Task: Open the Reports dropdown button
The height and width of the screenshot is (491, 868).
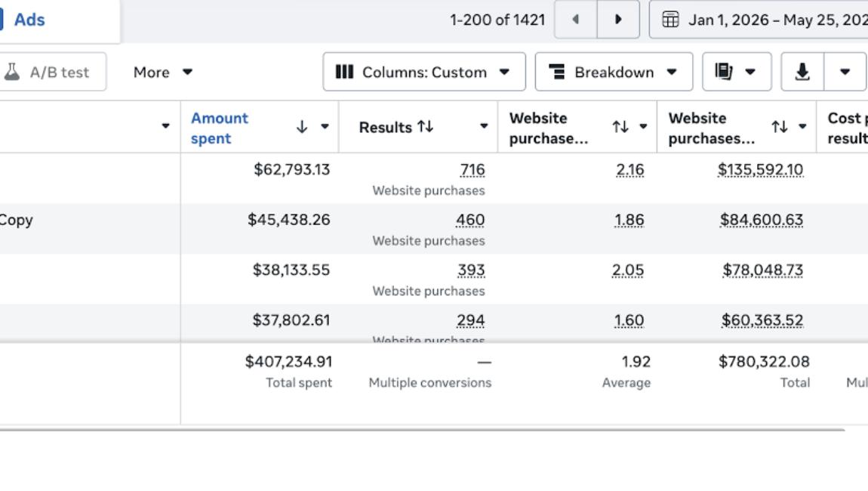Action: (x=737, y=72)
